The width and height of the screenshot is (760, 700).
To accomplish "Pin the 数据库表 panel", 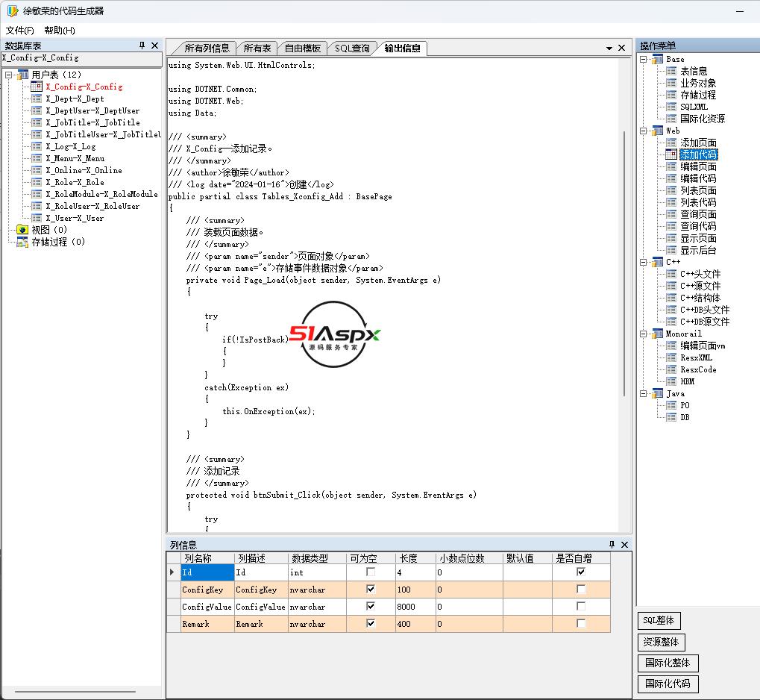I will [x=142, y=45].
